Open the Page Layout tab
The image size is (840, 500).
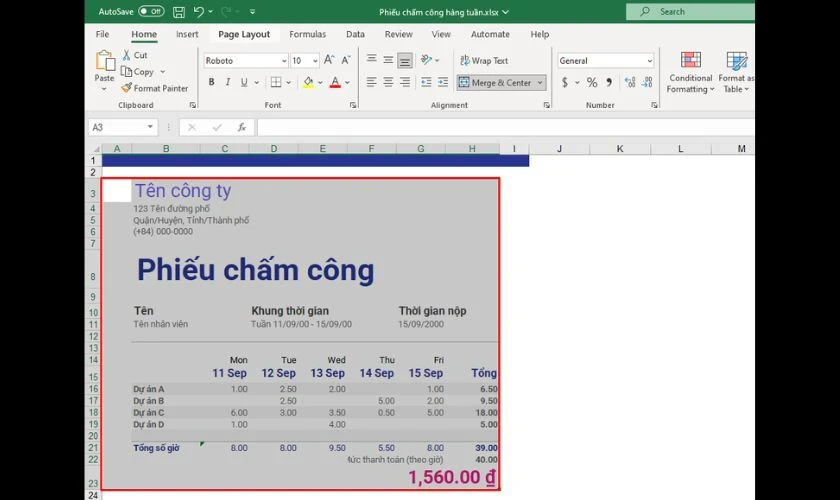244,34
